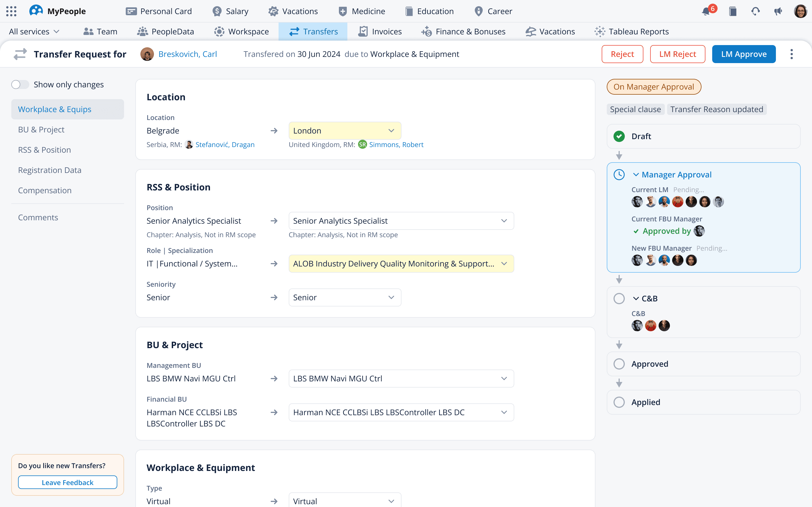Toggle Show only changes switch
Screen dimensions: 812x507
[x=20, y=84]
